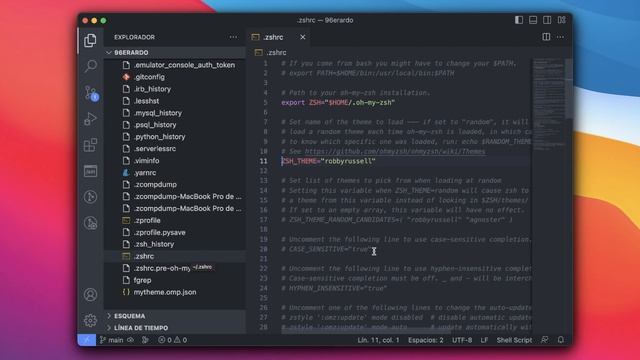The width and height of the screenshot is (640, 360).
Task: Toggle the primary side bar layout icon
Action: 519,20
